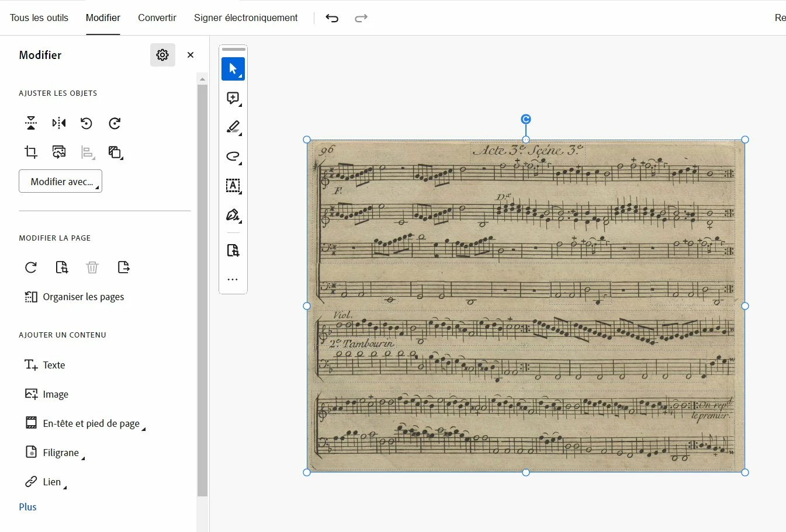Image resolution: width=786 pixels, height=532 pixels.
Task: Add an Image to the page
Action: 47,394
